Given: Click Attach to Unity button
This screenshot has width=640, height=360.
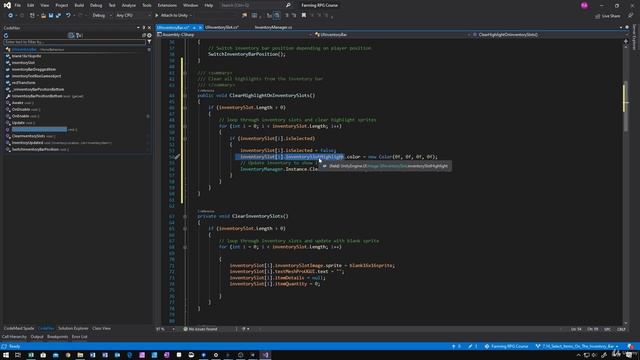Looking at the screenshot, I should pos(173,16).
